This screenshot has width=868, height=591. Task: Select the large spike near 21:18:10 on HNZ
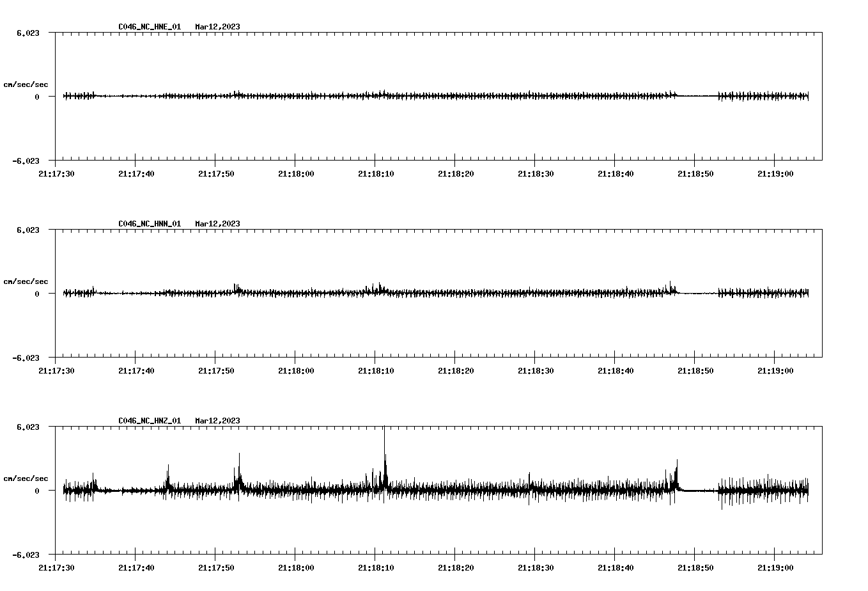[384, 448]
